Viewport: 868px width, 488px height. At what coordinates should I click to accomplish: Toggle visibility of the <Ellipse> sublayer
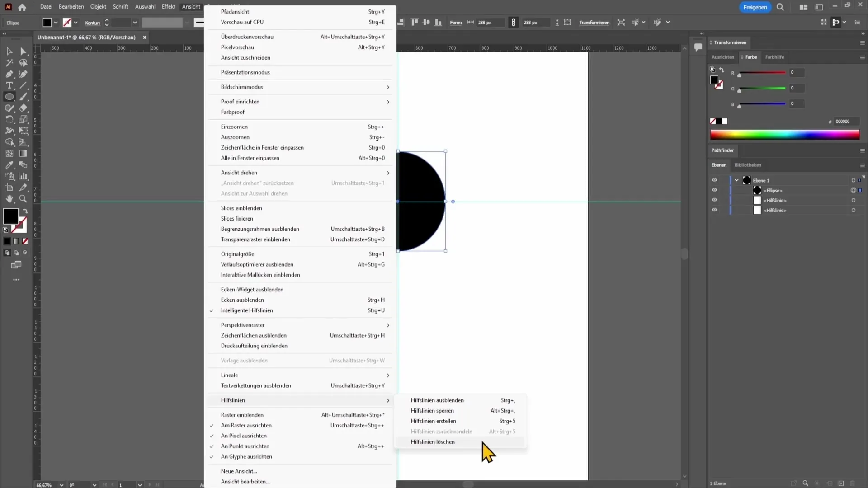714,190
